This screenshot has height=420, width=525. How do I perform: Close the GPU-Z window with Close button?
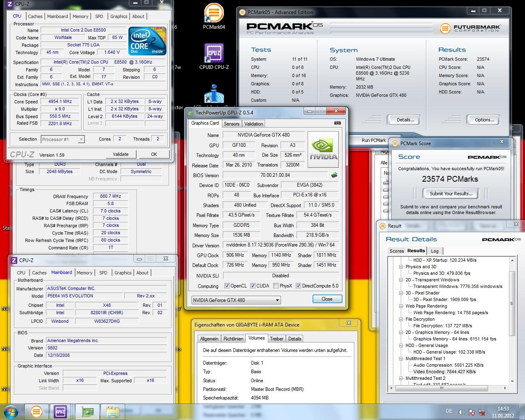click(327, 299)
